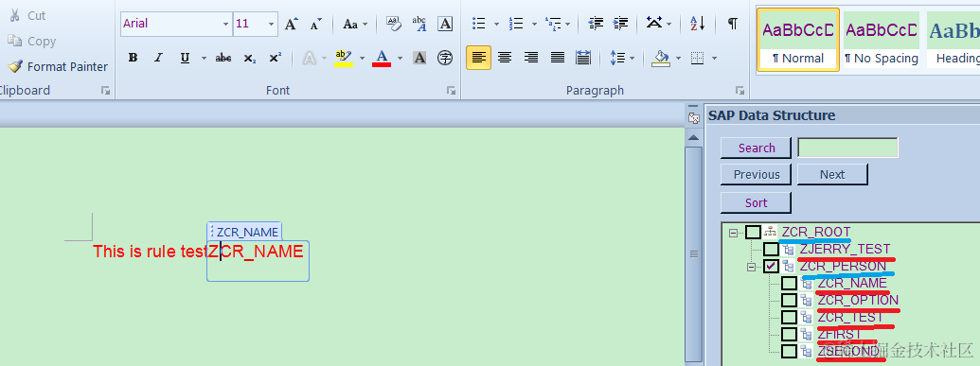Apply the red font color
This screenshot has width=980, height=366.
coord(382,58)
